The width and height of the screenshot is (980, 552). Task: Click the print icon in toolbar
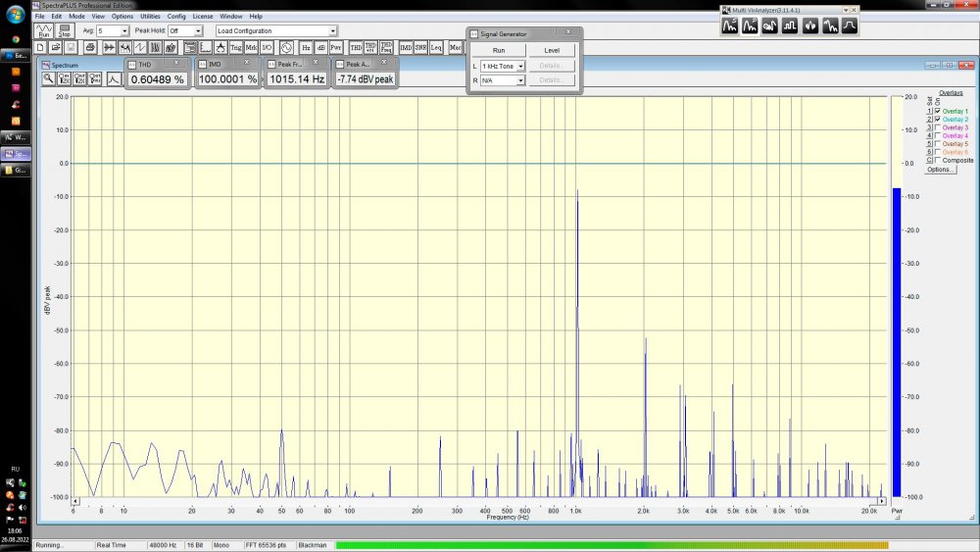(x=90, y=47)
